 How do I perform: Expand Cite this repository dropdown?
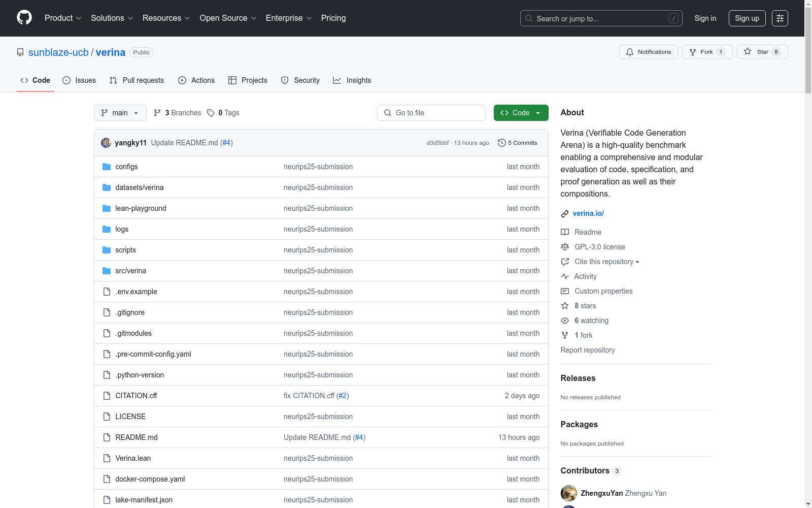[607, 262]
